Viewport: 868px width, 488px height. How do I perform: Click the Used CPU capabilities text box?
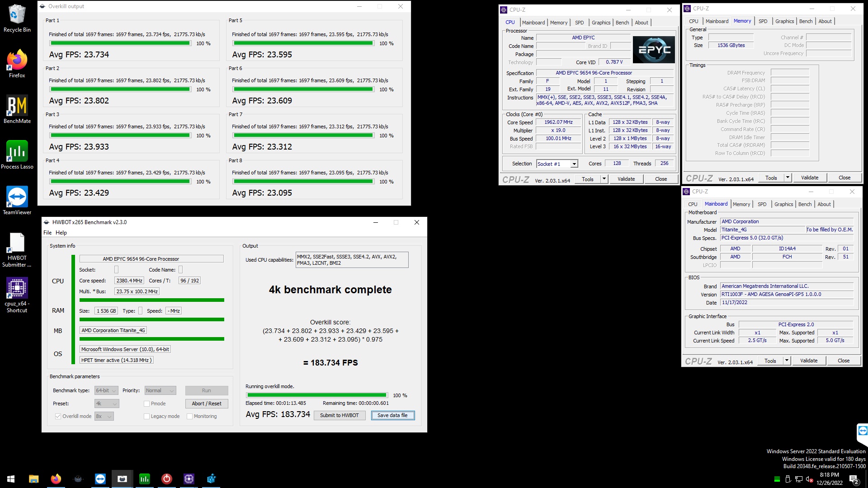point(352,260)
